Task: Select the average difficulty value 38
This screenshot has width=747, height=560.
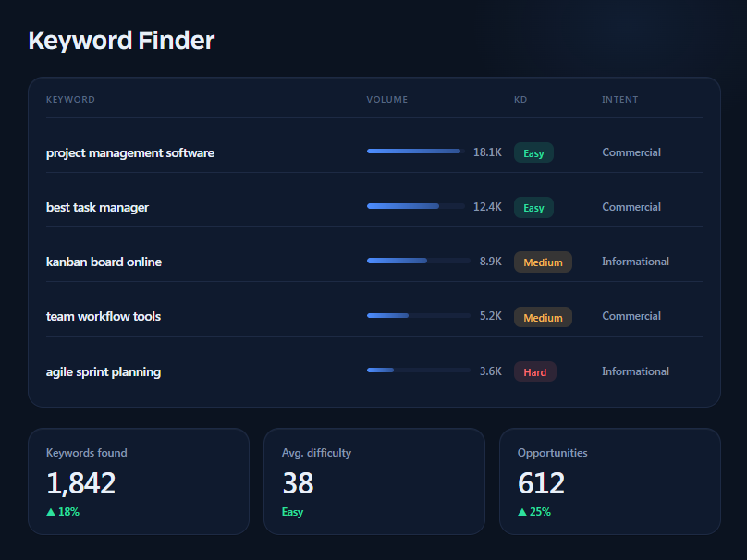Action: pos(298,483)
